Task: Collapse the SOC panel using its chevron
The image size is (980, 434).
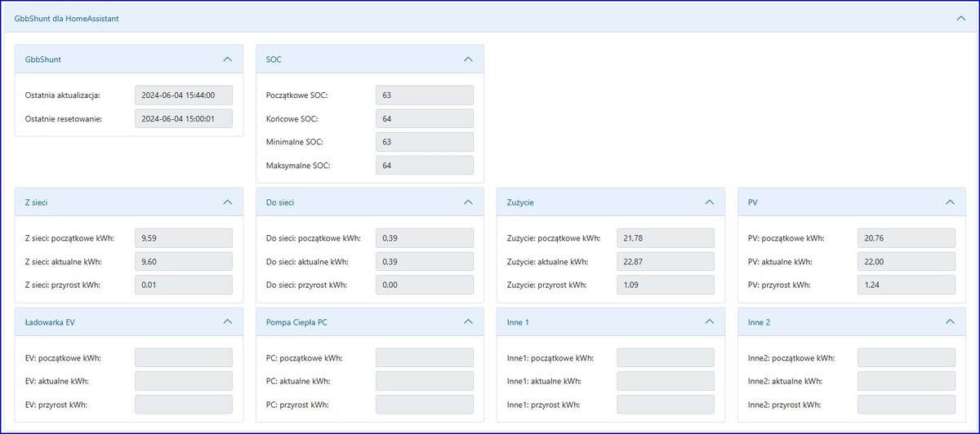Action: coord(468,59)
